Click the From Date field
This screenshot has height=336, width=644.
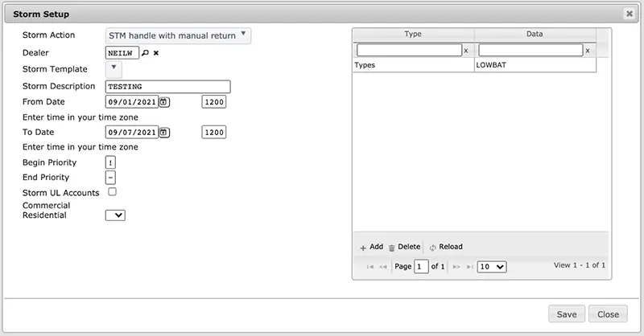pyautogui.click(x=132, y=102)
